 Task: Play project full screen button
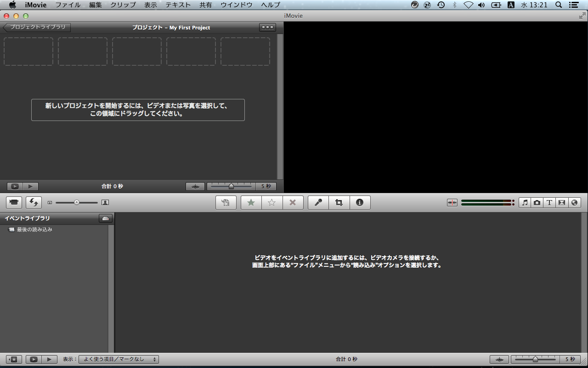[x=15, y=186]
